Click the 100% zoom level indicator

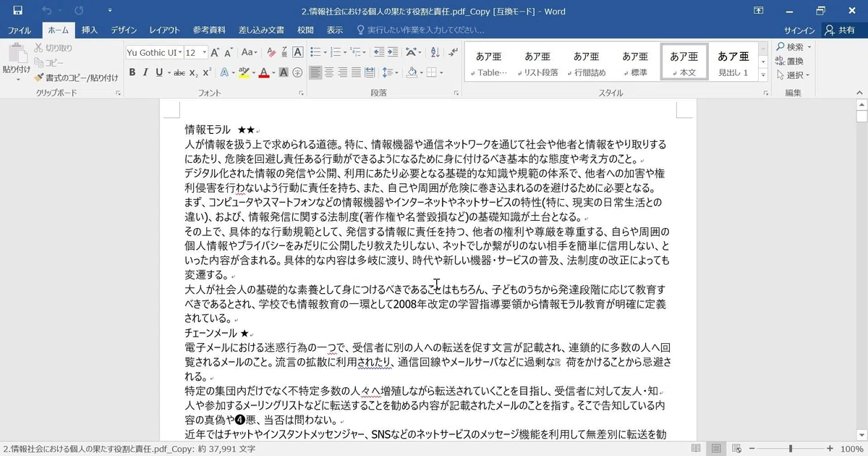(852, 449)
